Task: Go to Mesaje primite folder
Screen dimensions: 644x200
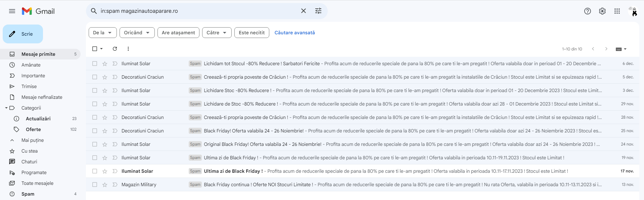Action: click(x=38, y=54)
